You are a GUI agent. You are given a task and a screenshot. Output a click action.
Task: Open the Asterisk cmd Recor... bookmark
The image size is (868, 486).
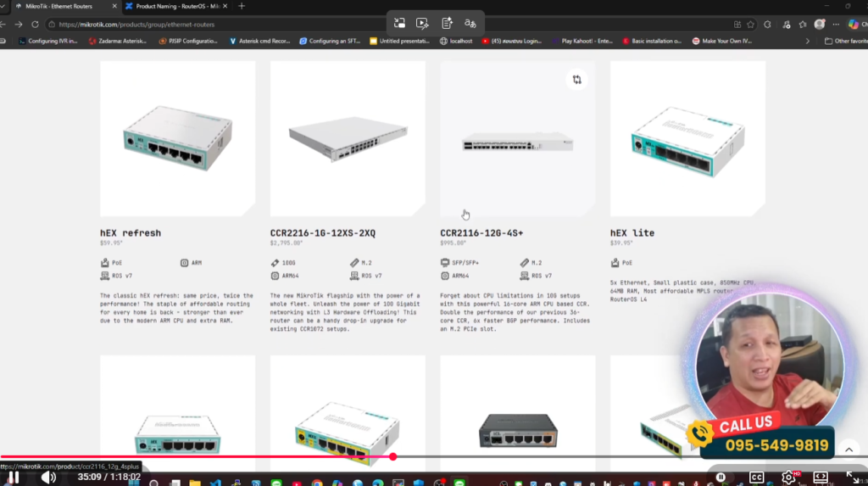(x=259, y=41)
